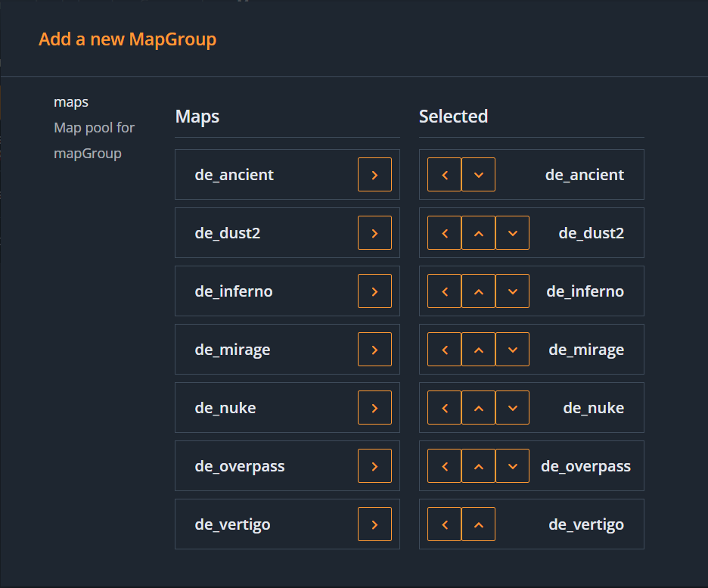Remove de_ancient from the Selected list

click(444, 175)
